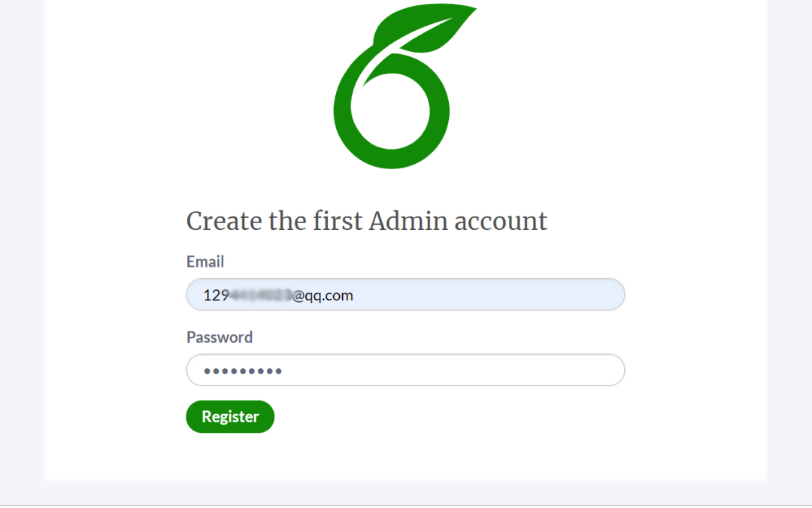Place the cursor on '@qq.com' in the email
The height and width of the screenshot is (508, 812).
tap(323, 295)
